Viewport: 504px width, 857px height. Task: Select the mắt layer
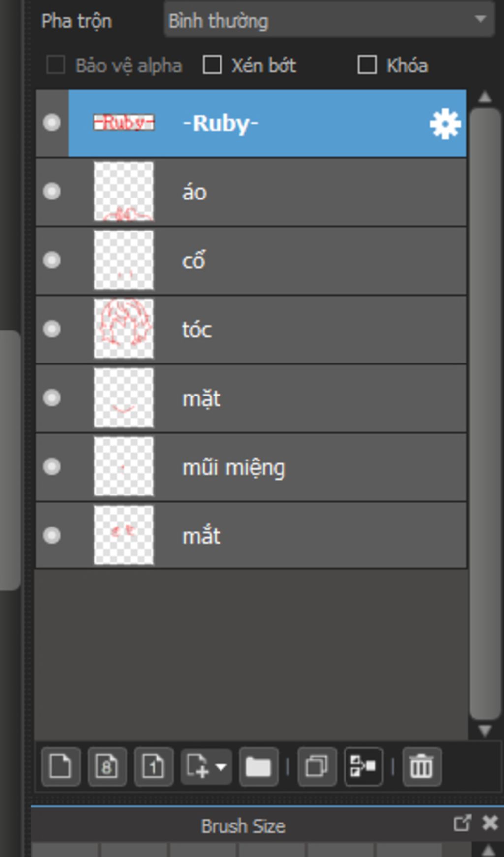pos(251,535)
